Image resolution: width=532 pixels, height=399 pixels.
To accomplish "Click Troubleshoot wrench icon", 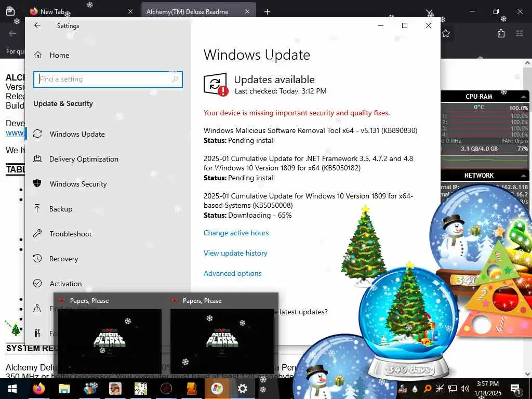I will tap(37, 233).
